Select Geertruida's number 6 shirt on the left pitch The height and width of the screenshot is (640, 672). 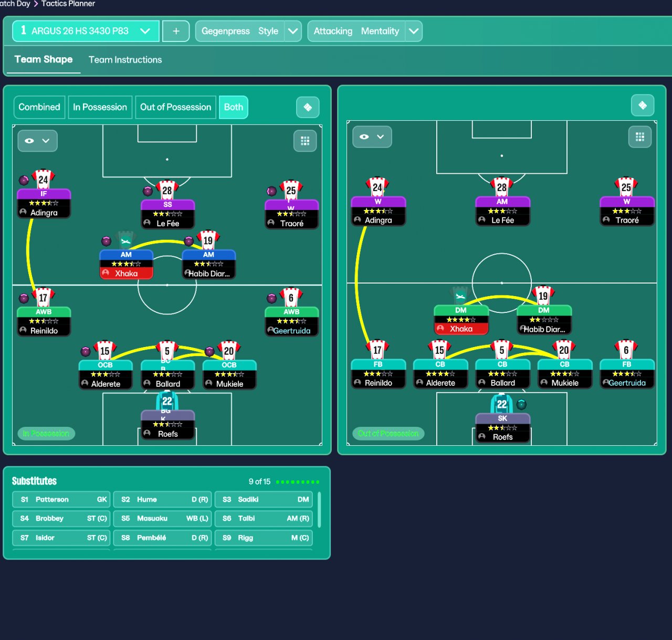291,297
